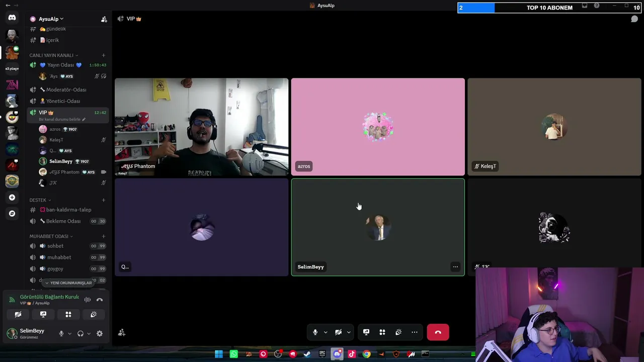The image size is (644, 362).
Task: Open user settings gear
Action: point(100,333)
